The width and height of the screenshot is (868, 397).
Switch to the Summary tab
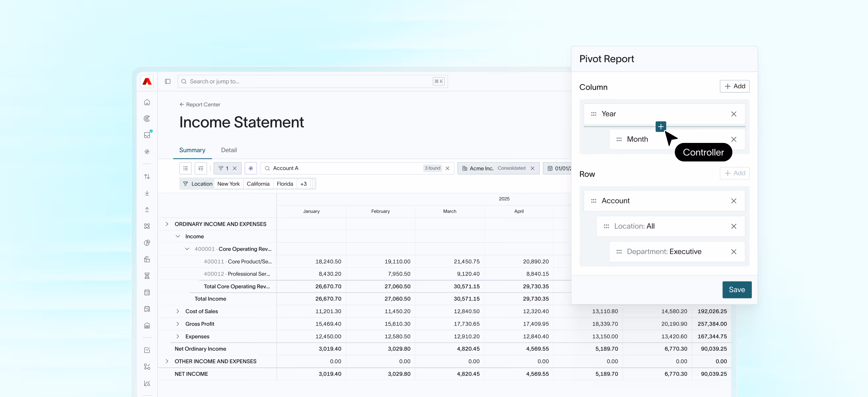(192, 150)
